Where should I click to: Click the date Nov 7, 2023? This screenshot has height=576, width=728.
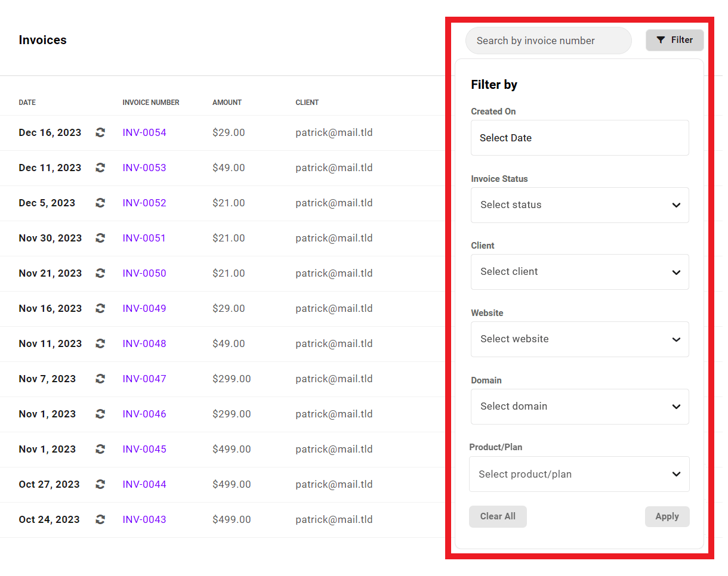[47, 379]
